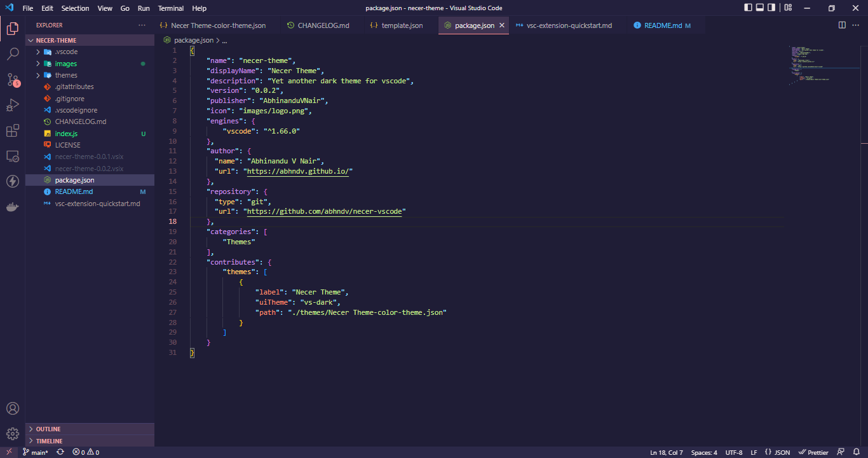
Task: Click the remote window indicator in status bar
Action: (x=8, y=452)
